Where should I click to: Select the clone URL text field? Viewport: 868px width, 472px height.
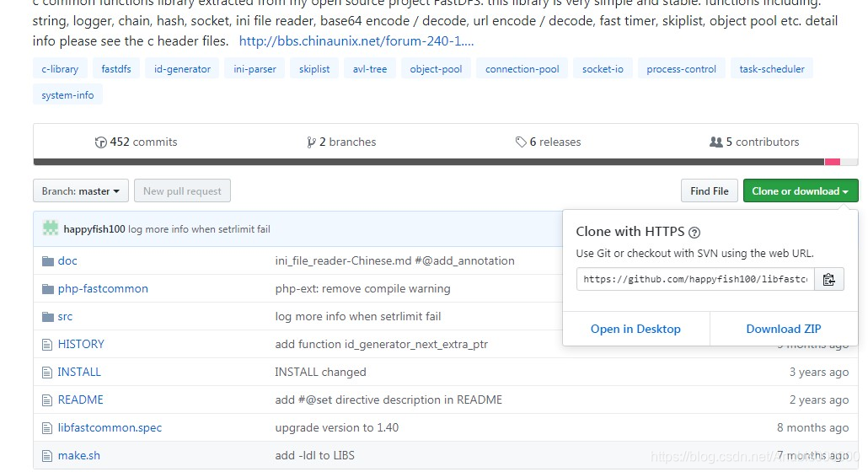[695, 280]
